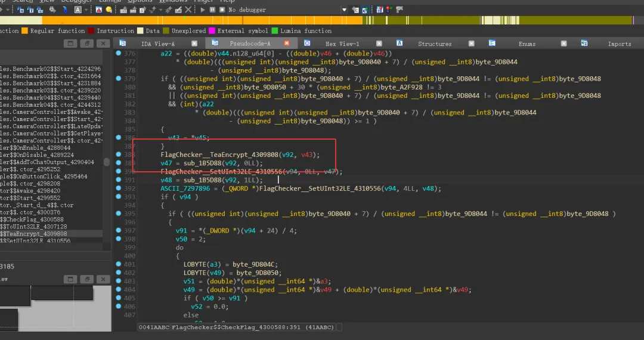Image resolution: width=644 pixels, height=340 pixels.
Task: Toggle breakpoint dot on line 401
Action: coord(119,264)
